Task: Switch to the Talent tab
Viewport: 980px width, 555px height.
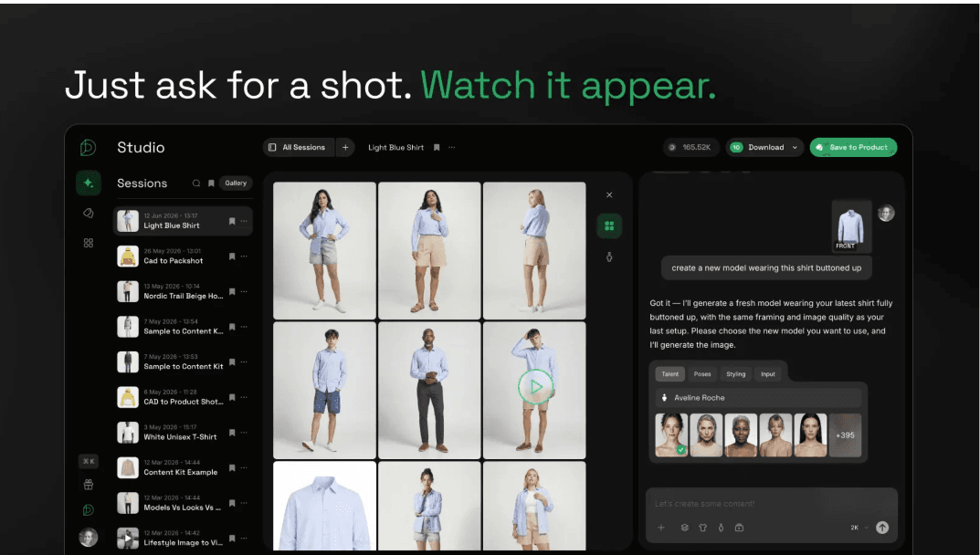Action: tap(670, 373)
